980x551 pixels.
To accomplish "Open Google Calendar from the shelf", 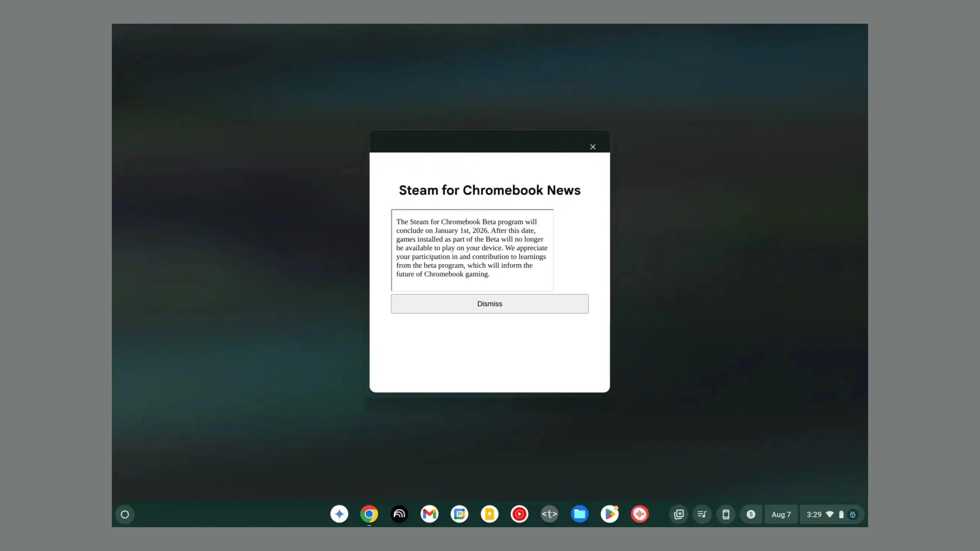I will [459, 514].
